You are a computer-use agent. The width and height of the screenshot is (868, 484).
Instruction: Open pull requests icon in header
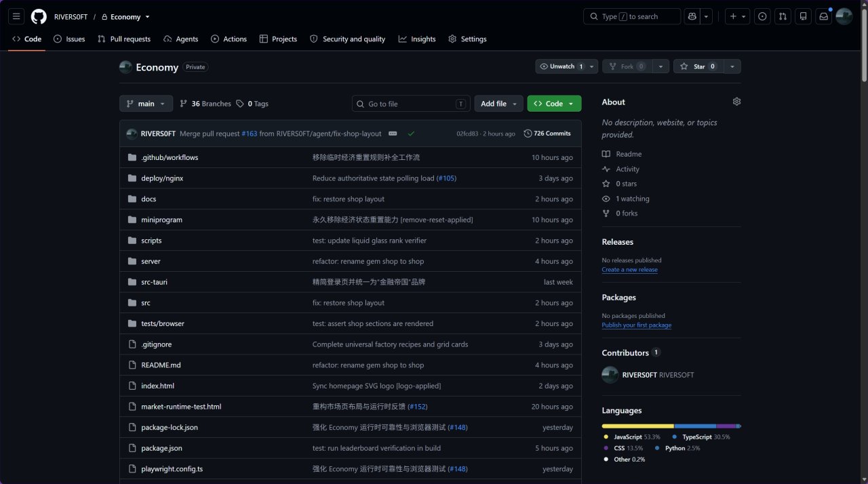[783, 16]
